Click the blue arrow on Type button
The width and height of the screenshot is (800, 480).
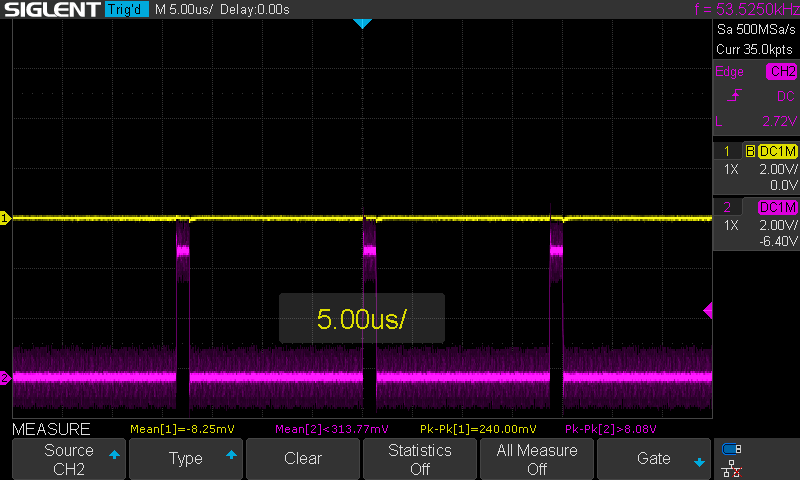231,454
